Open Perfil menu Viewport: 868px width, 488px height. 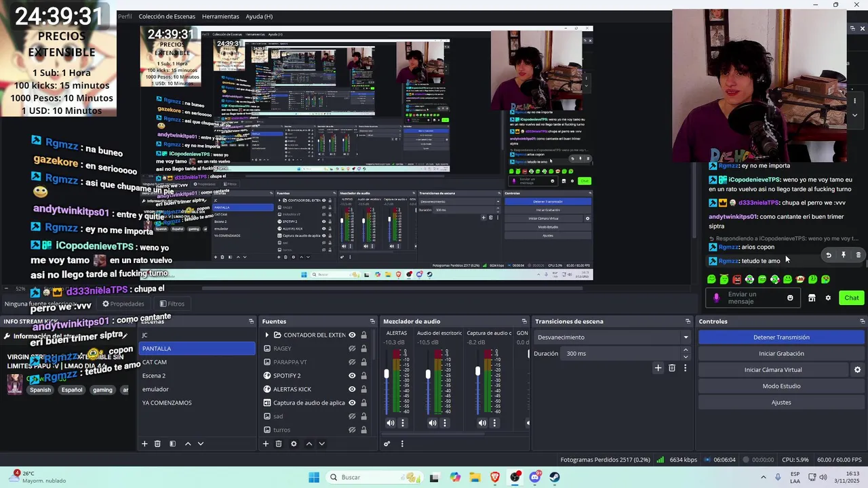125,16
